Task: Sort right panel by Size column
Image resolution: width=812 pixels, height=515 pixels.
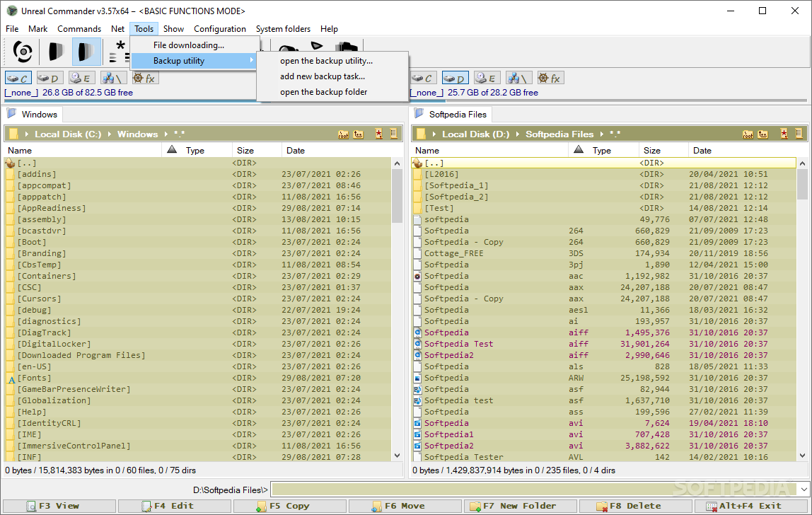Action: pyautogui.click(x=663, y=150)
